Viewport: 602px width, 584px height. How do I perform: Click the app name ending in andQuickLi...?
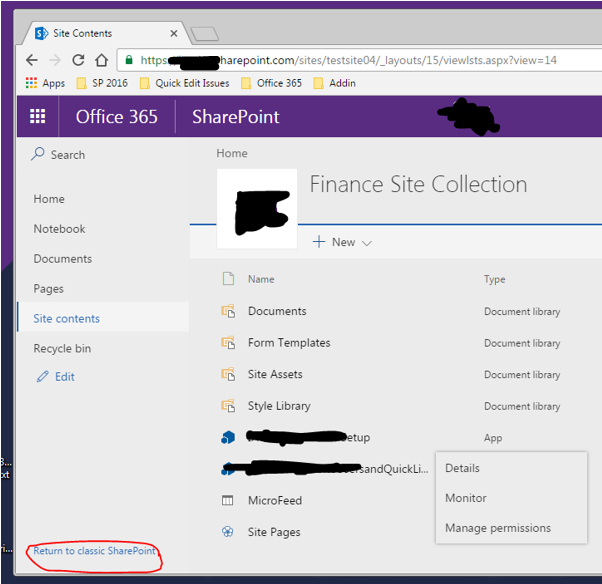[x=338, y=469]
